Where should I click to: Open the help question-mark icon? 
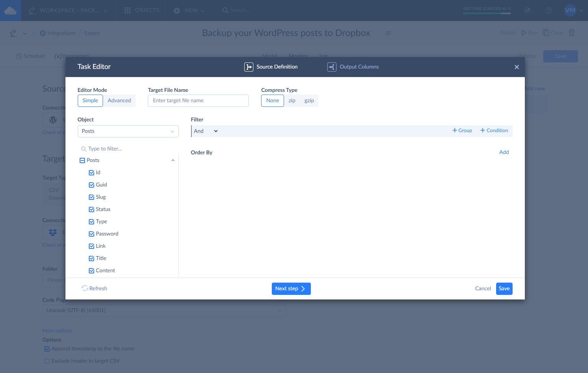click(549, 10)
